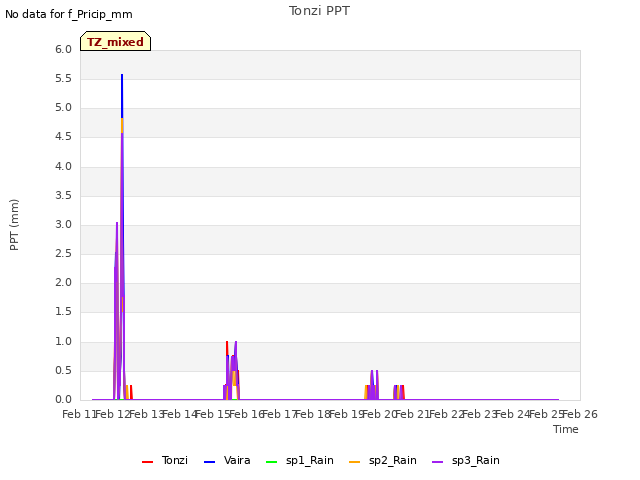
Task: Click the Feb 23 x-axis tick label
Action: pos(479,414)
